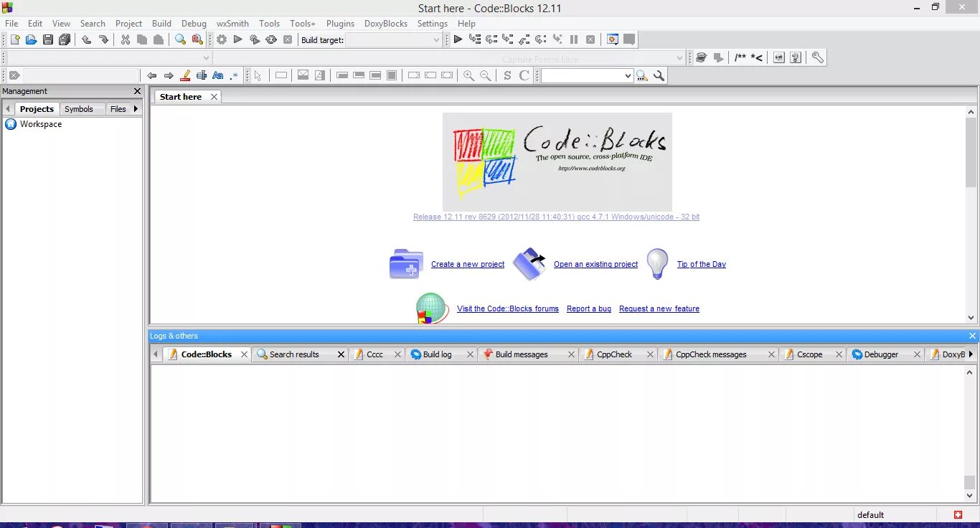Click the S source toggle icon
This screenshot has height=528, width=980.
pos(508,75)
